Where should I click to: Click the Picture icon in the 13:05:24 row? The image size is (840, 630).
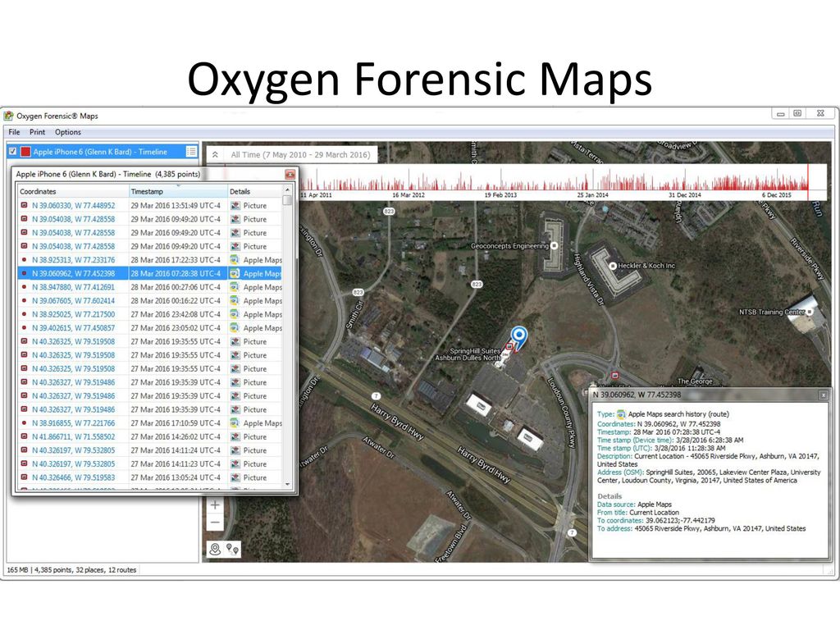click(x=235, y=477)
